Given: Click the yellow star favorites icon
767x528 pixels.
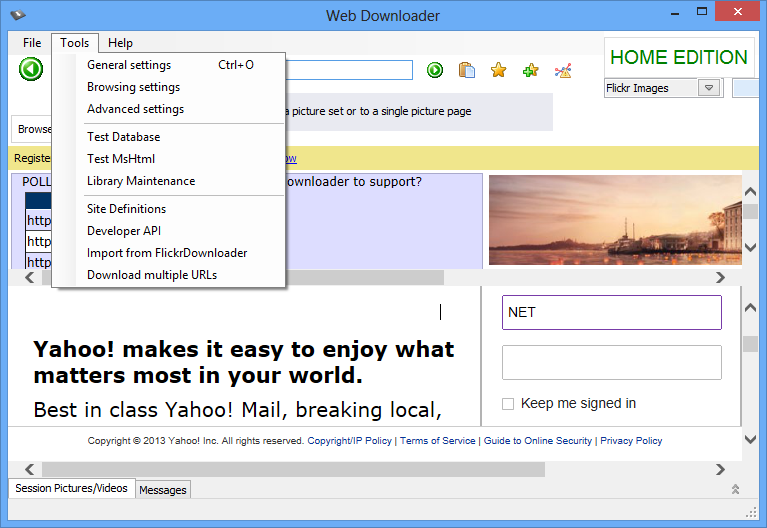Looking at the screenshot, I should coord(498,70).
